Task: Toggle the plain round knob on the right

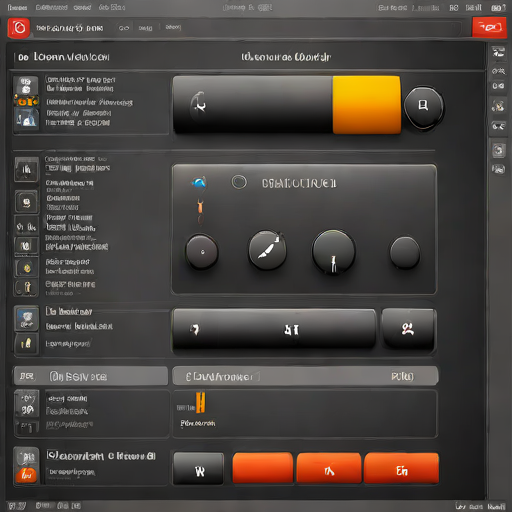Action: tap(405, 252)
